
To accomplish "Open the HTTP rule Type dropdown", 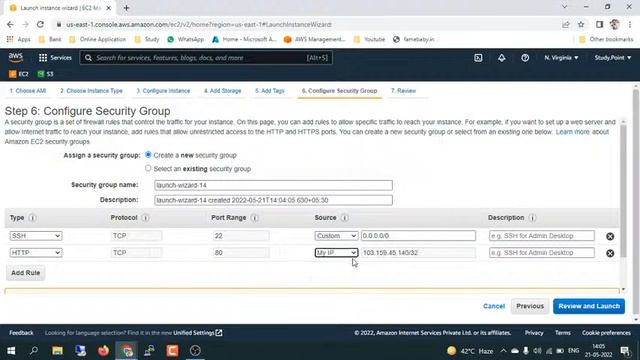I will click(36, 253).
